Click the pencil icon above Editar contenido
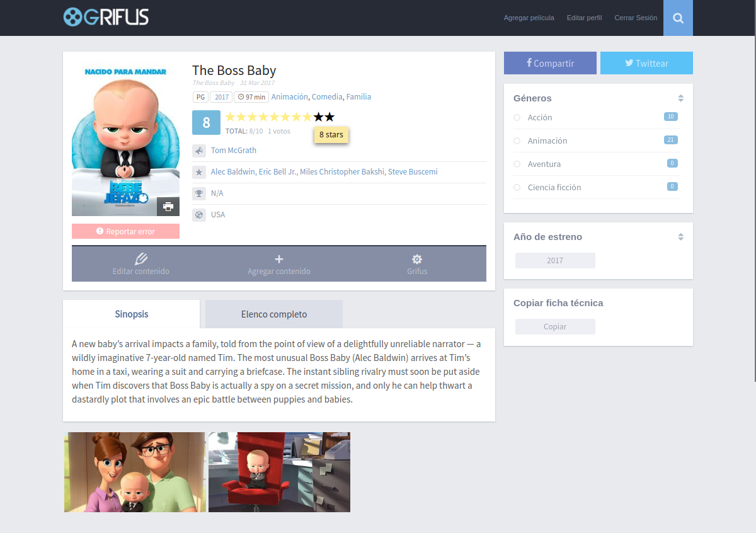This screenshot has height=533, width=756. 141,259
